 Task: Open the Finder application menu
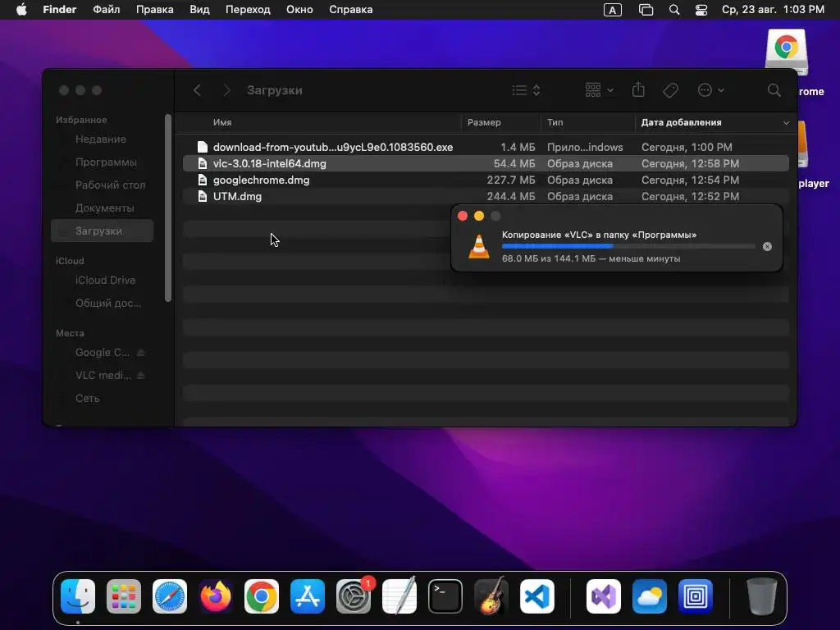tap(59, 10)
